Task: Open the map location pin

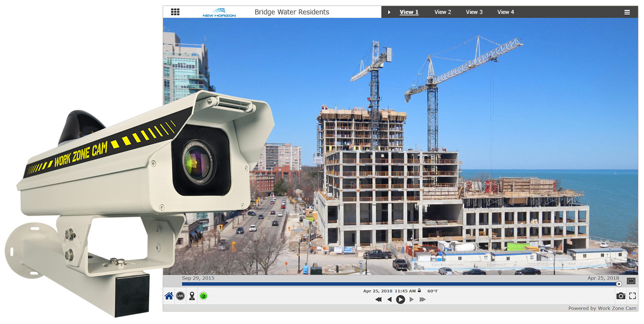Action: coord(192,296)
